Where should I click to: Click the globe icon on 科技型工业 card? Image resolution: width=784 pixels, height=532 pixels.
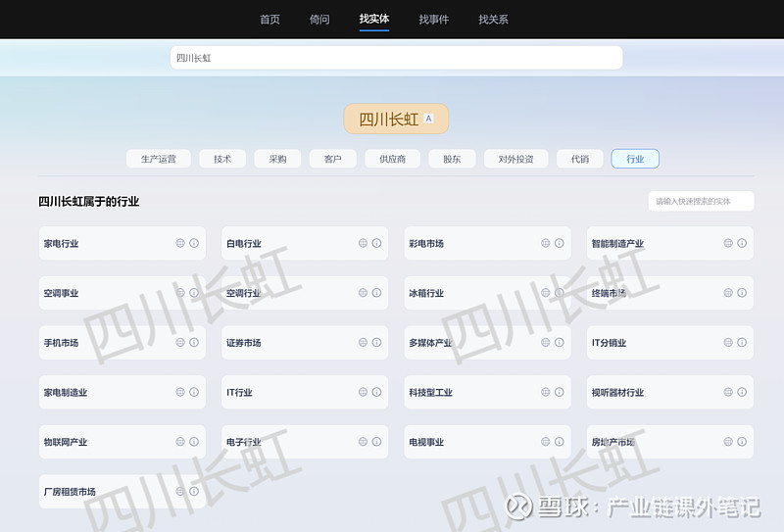click(x=546, y=392)
